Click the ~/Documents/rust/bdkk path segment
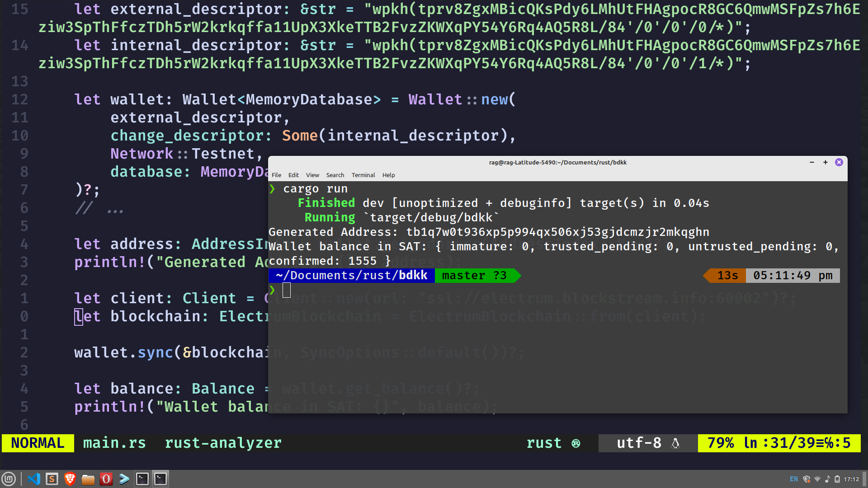 pyautogui.click(x=351, y=275)
